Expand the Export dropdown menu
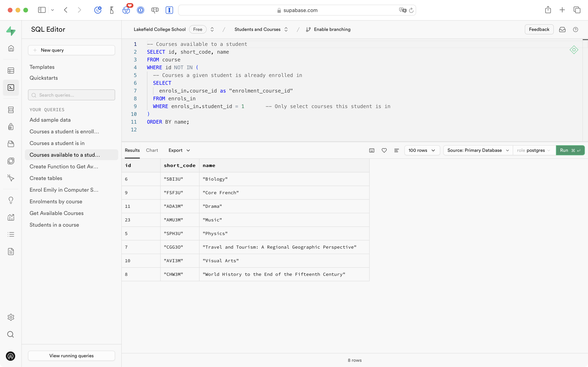The width and height of the screenshot is (588, 367). tap(179, 150)
